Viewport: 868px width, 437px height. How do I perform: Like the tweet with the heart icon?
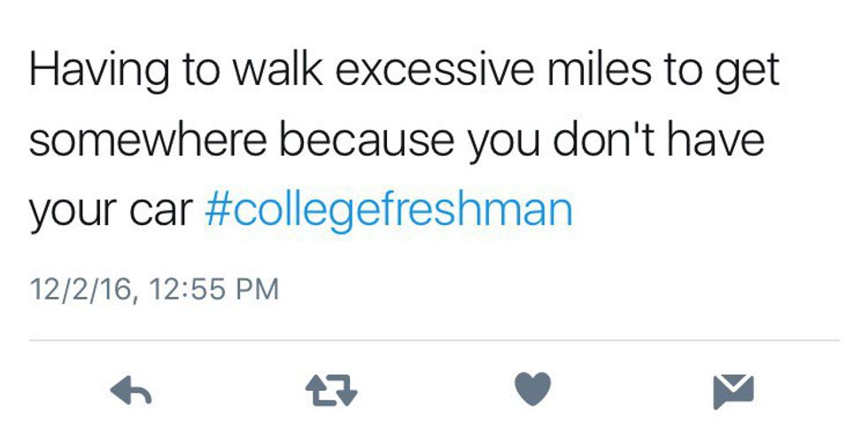[531, 389]
